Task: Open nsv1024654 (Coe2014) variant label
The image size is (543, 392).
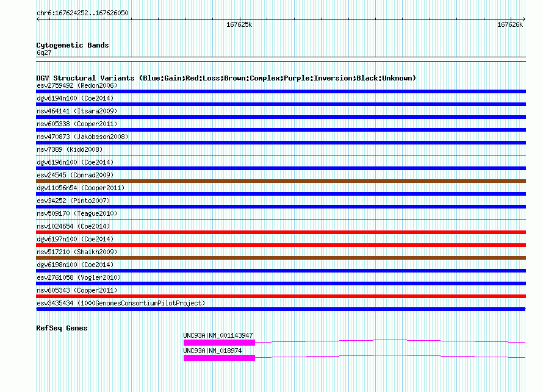Action: 73,226
